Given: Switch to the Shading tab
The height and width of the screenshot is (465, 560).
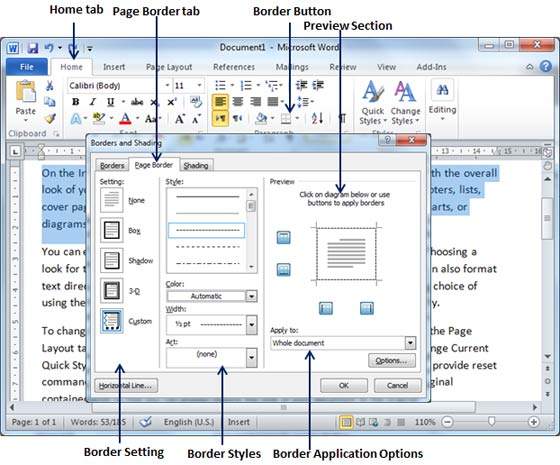Looking at the screenshot, I should pyautogui.click(x=196, y=165).
